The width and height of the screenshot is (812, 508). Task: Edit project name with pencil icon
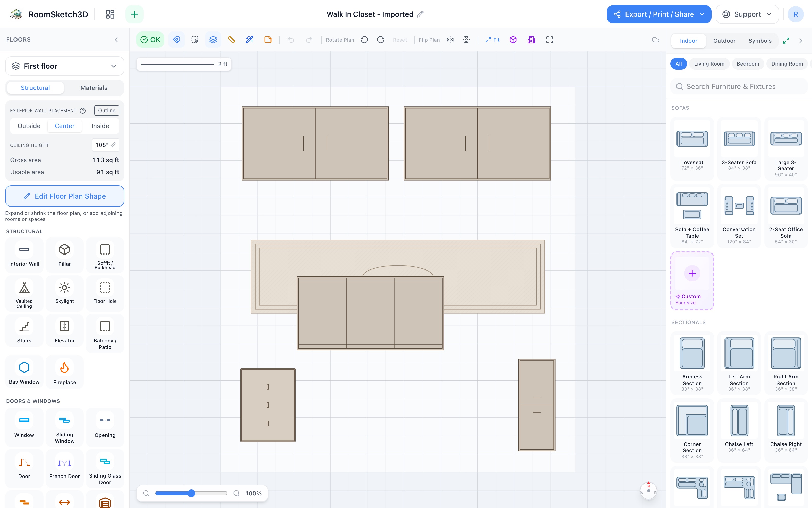point(420,14)
